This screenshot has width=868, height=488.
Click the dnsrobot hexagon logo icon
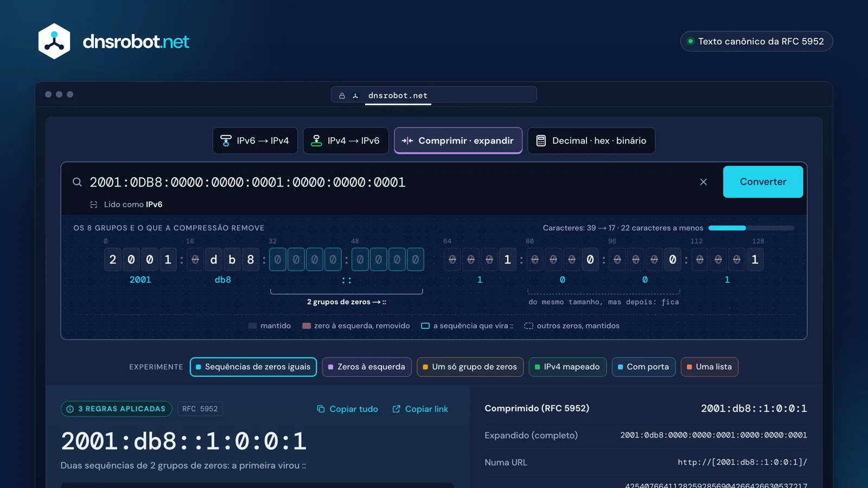[54, 41]
